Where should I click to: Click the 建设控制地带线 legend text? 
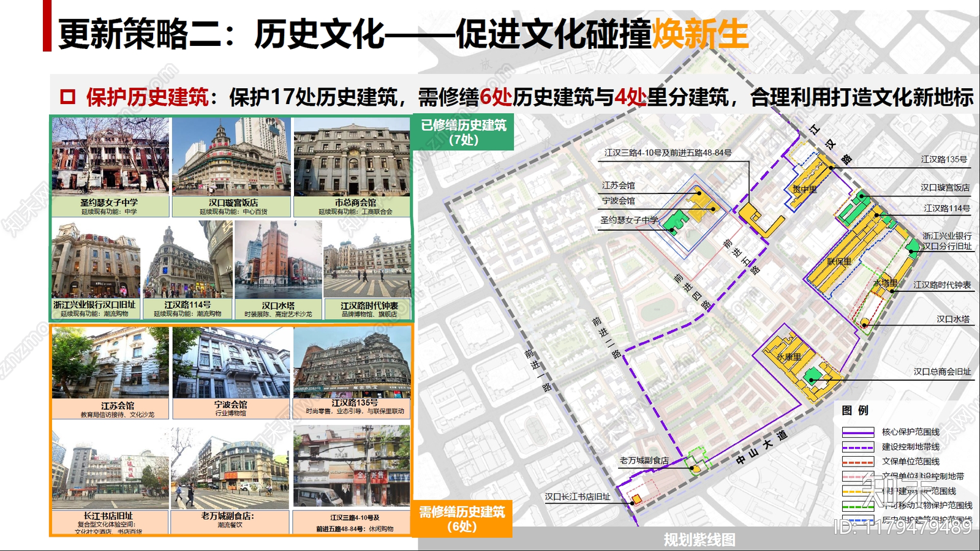(910, 447)
